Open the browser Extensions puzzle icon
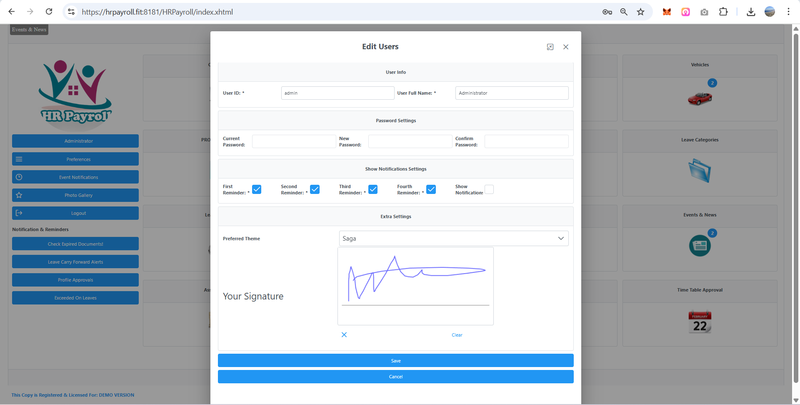 pyautogui.click(x=723, y=12)
